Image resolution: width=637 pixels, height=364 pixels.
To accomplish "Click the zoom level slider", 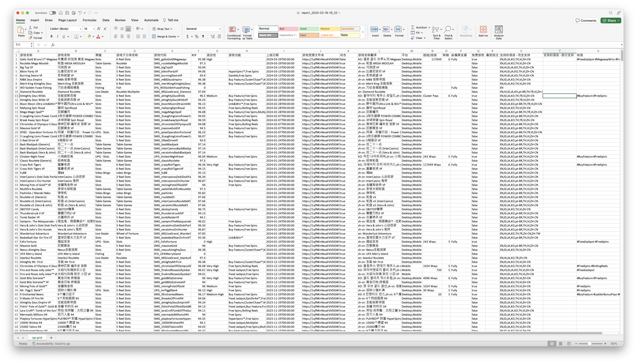I will (x=590, y=344).
